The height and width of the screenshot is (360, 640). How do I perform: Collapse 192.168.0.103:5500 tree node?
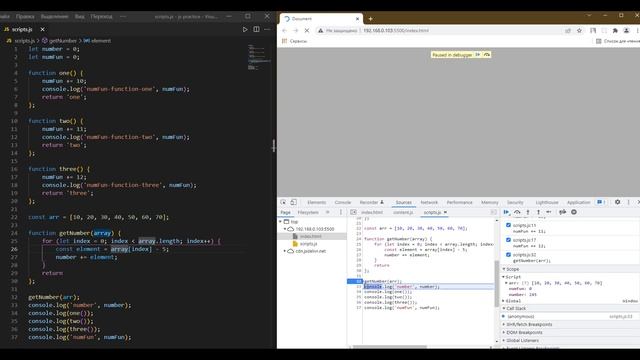coord(285,229)
